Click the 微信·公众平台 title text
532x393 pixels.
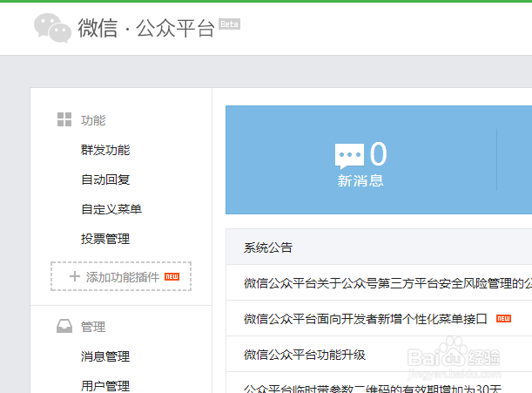point(146,28)
